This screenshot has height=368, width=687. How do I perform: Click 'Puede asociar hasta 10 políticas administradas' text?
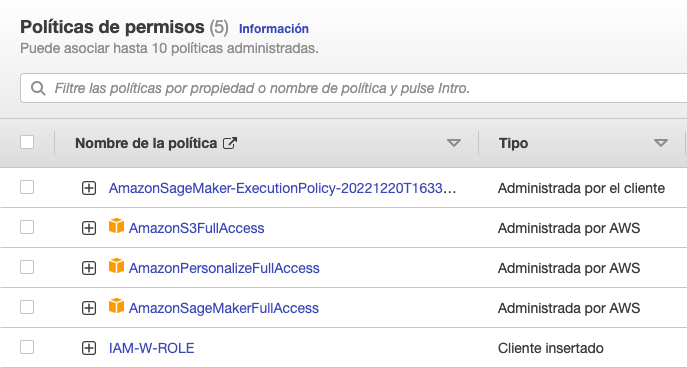pyautogui.click(x=169, y=49)
